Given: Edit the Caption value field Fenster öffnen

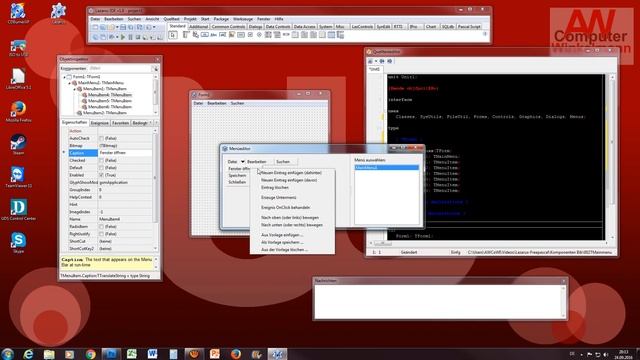Looking at the screenshot, I should pos(125,153).
